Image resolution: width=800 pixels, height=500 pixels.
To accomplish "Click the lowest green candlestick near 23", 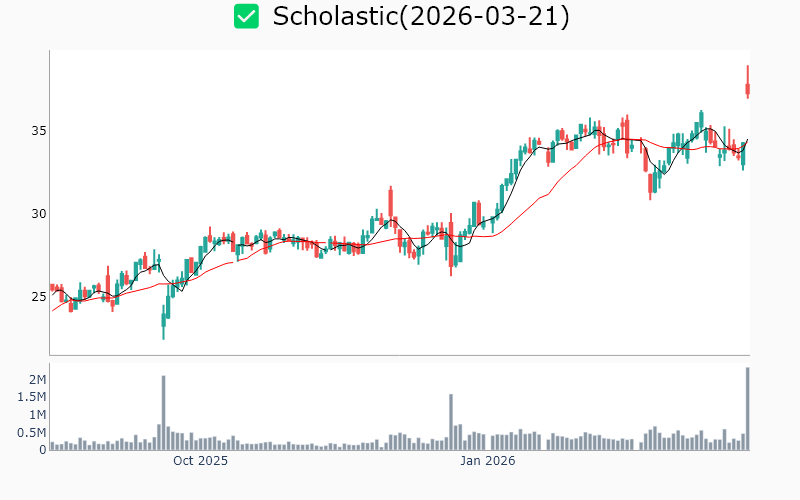I will pyautogui.click(x=163, y=320).
